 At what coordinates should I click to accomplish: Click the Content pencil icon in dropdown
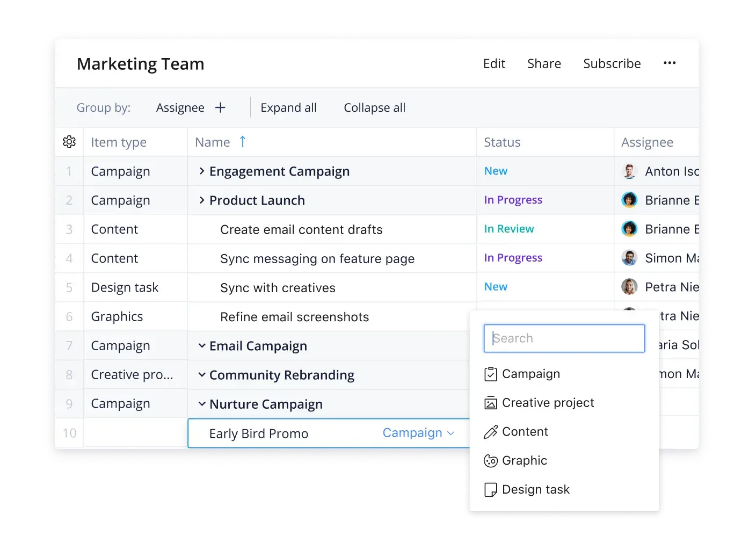[490, 432]
